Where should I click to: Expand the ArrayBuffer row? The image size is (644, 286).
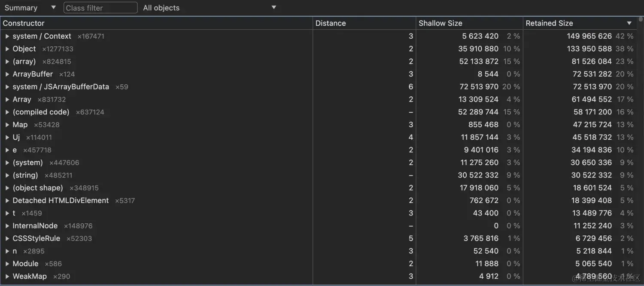[7, 74]
